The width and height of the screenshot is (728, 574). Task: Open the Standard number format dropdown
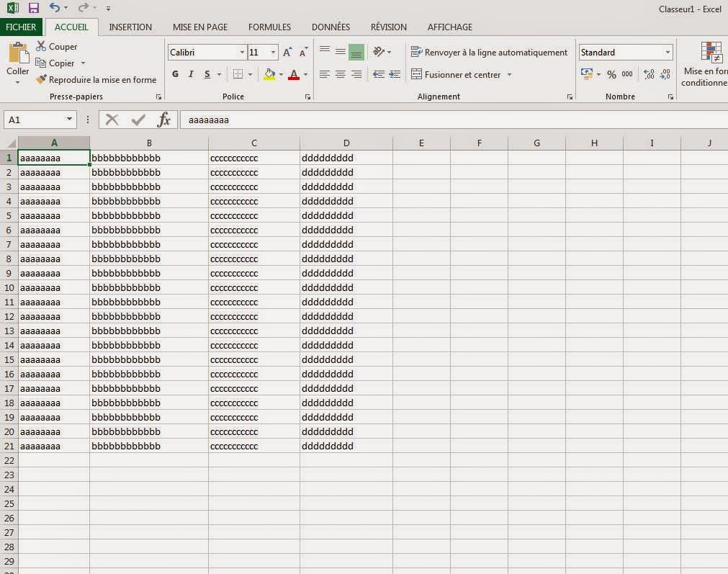tap(668, 52)
